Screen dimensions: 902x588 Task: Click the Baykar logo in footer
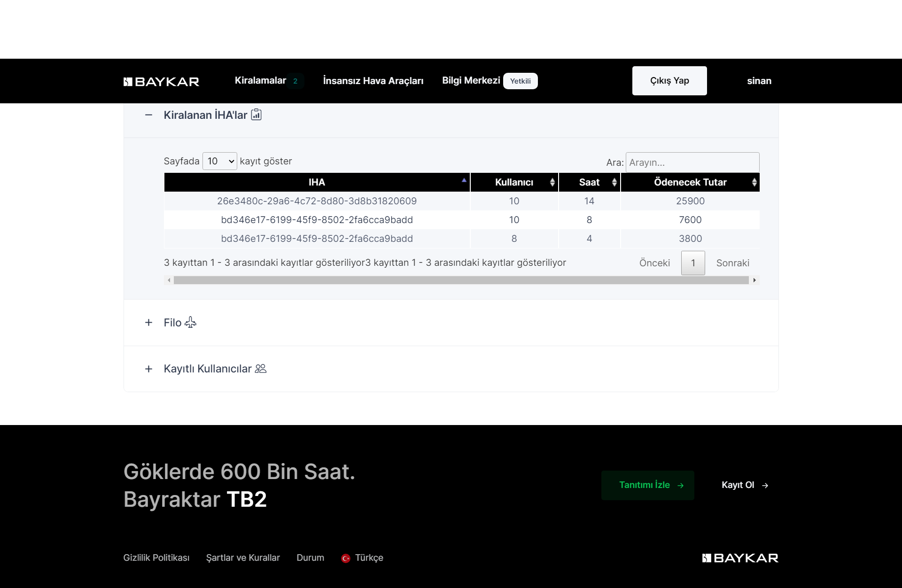740,558
